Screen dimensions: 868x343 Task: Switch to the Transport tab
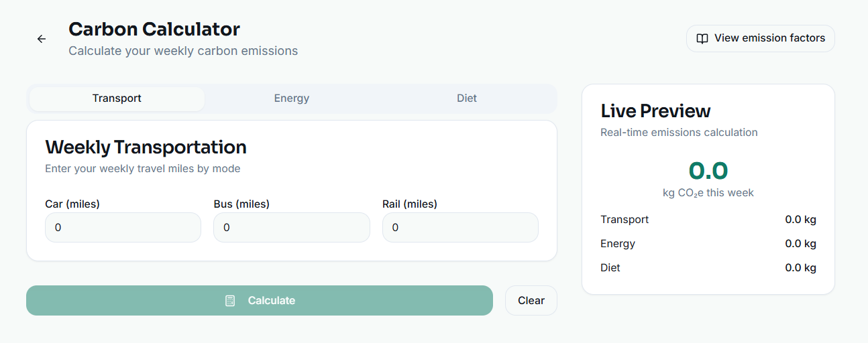[117, 98]
